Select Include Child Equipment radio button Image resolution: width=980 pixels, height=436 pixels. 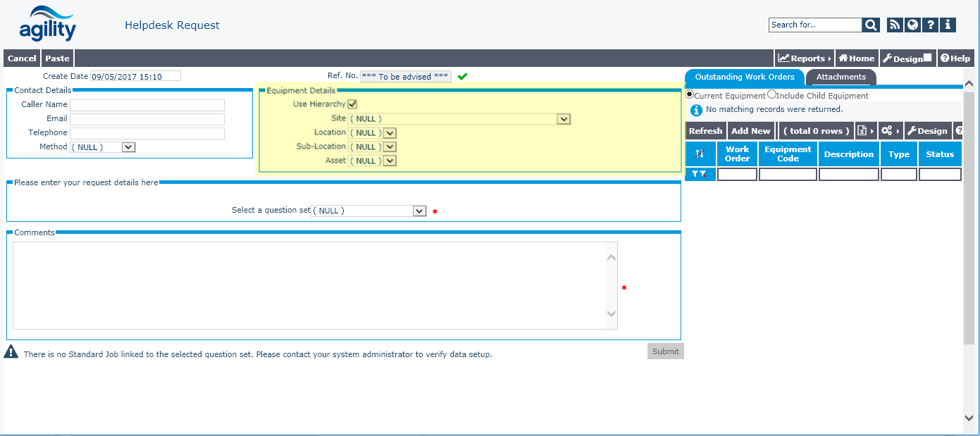click(772, 95)
